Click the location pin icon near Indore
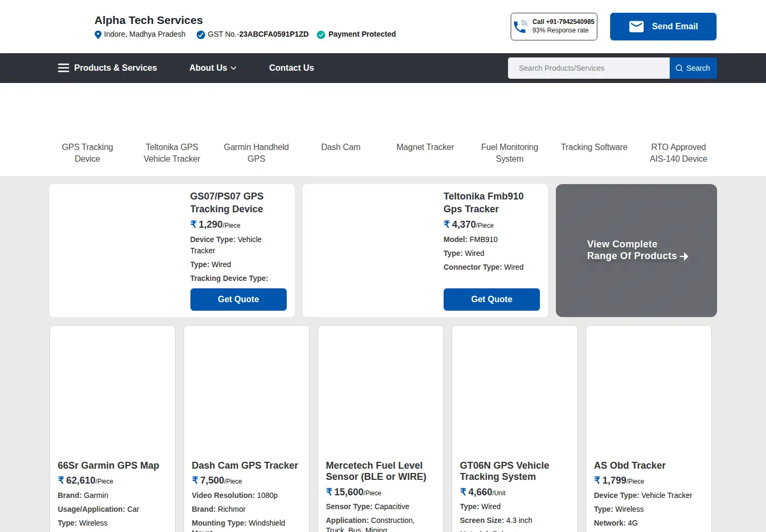The image size is (766, 532). [98, 35]
